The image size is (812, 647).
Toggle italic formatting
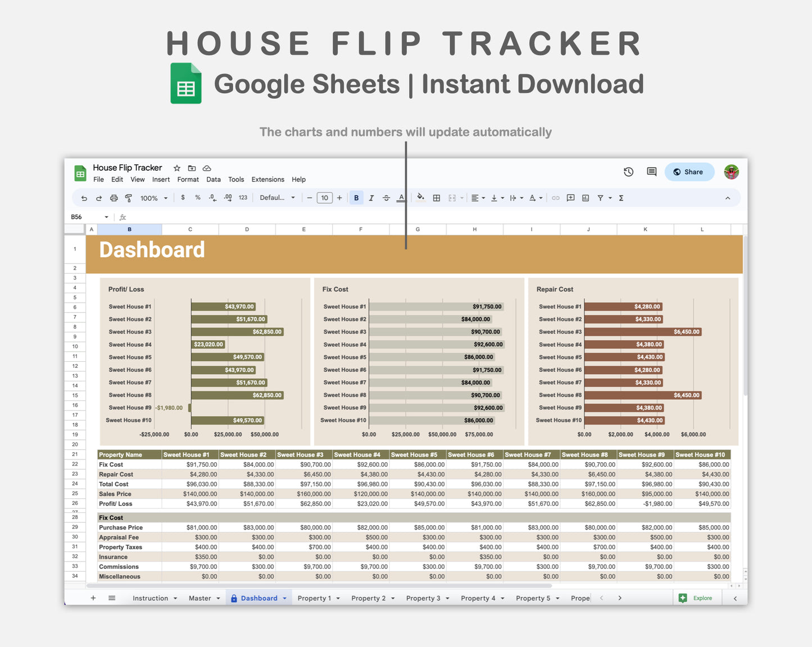pyautogui.click(x=371, y=198)
